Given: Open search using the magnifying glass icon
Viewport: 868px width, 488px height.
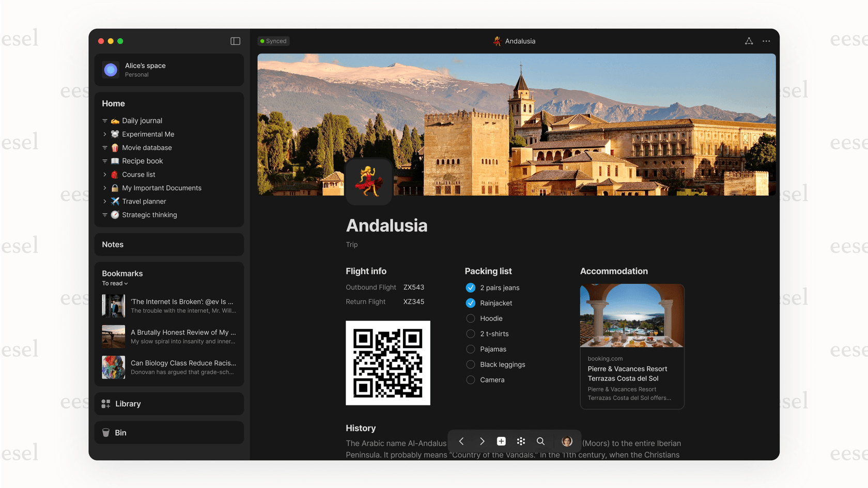Looking at the screenshot, I should 540,441.
